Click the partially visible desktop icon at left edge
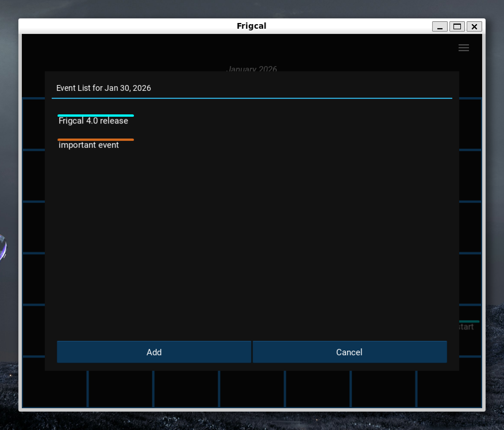The height and width of the screenshot is (430, 504). [2, 248]
